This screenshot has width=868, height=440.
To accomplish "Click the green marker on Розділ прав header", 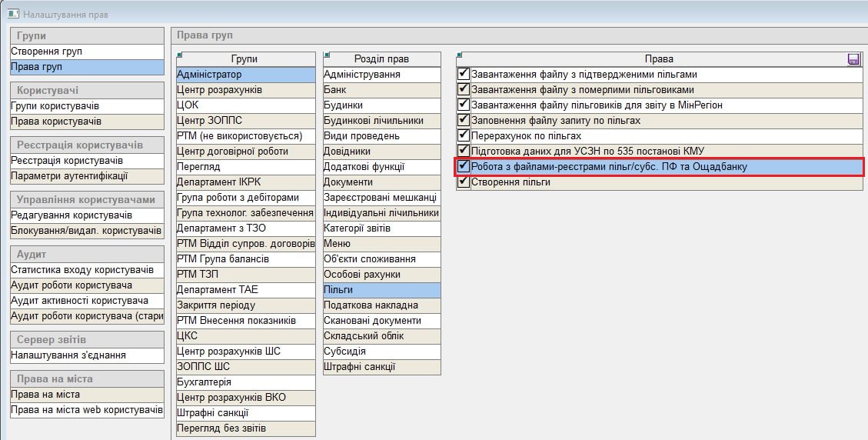I will (x=326, y=55).
